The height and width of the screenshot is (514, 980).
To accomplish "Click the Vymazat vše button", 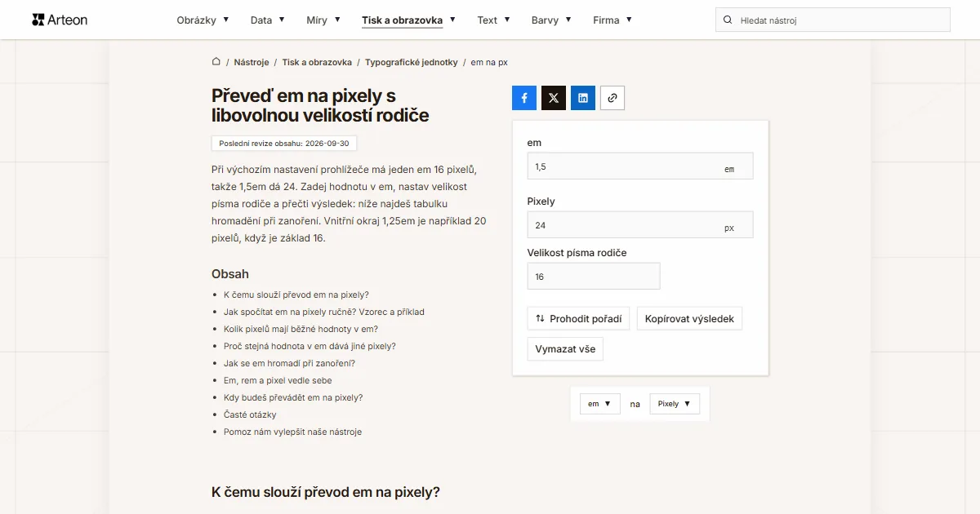I will 565,349.
